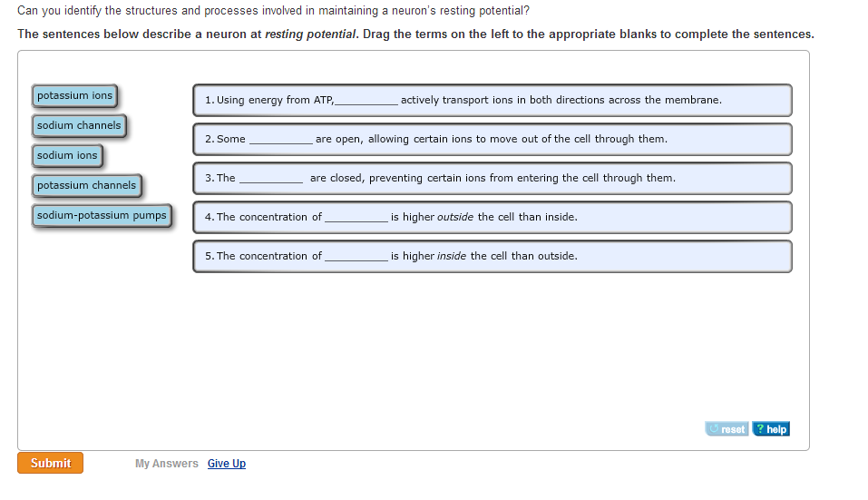This screenshot has width=868, height=500.
Task: Click the italic word "inside" in sentence 5
Action: [x=452, y=257]
